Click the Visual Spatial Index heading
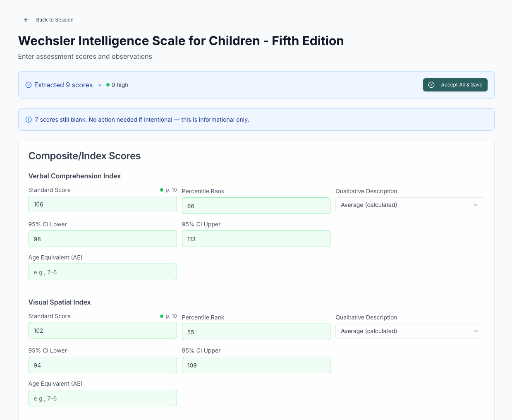Image resolution: width=512 pixels, height=420 pixels. click(x=60, y=302)
